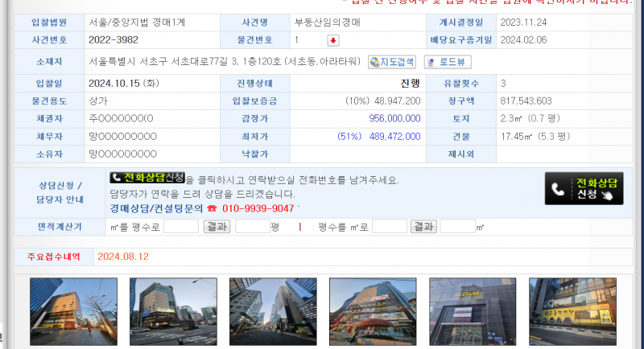The height and width of the screenshot is (349, 644).
Task: Click the 배당요구종기일 date 2024.02.06
Action: [524, 39]
